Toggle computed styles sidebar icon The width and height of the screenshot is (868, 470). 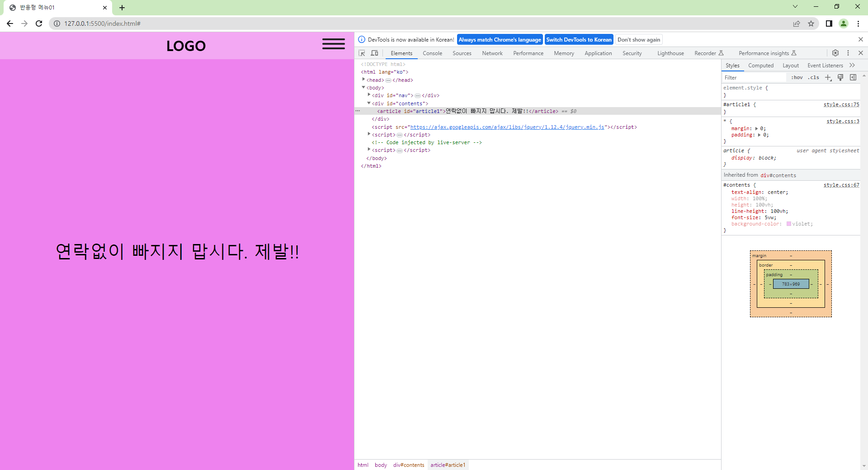click(x=853, y=78)
